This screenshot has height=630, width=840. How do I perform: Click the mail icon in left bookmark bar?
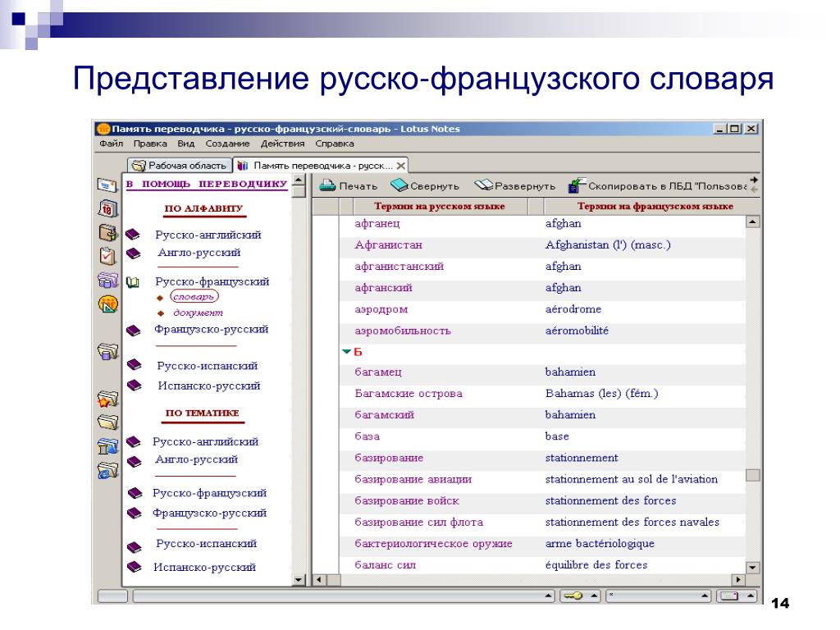pyautogui.click(x=107, y=185)
